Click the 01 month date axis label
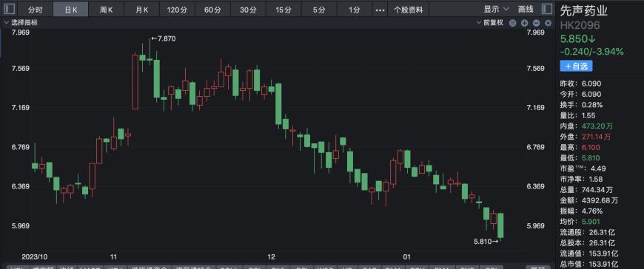This screenshot has height=269, width=644. (x=406, y=256)
